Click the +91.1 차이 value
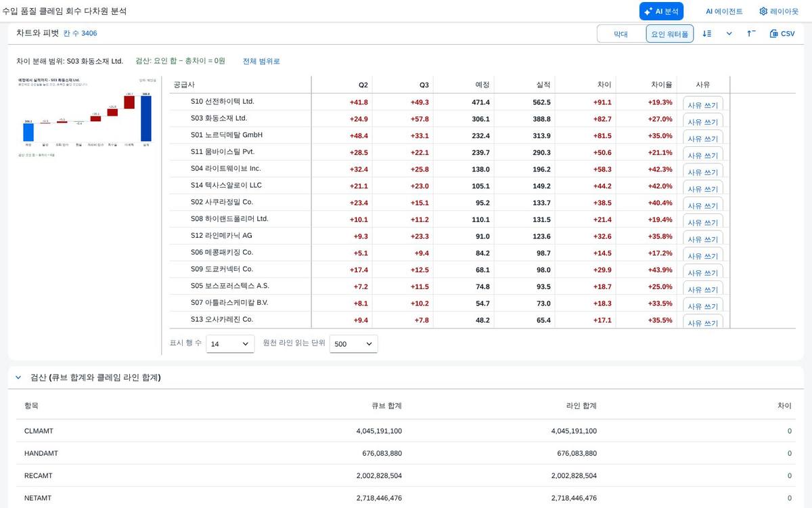This screenshot has height=508, width=812. tap(602, 102)
